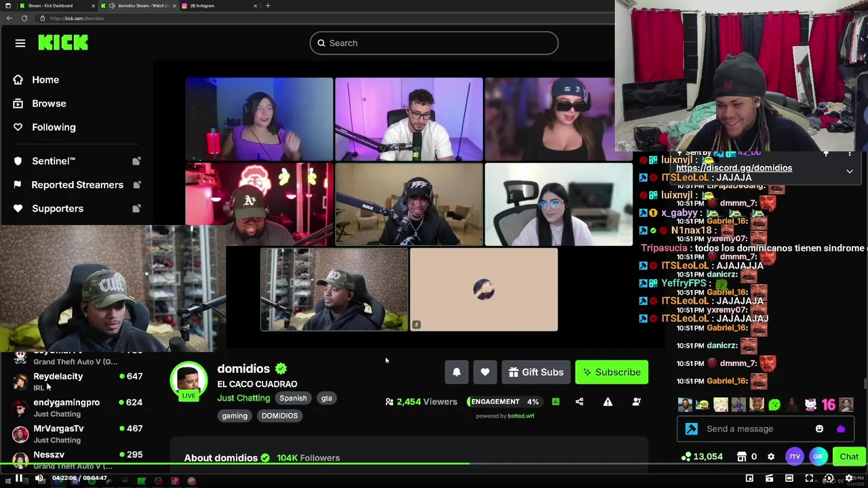Favorite the channel with the heart icon
This screenshot has width=868, height=488.
point(485,372)
